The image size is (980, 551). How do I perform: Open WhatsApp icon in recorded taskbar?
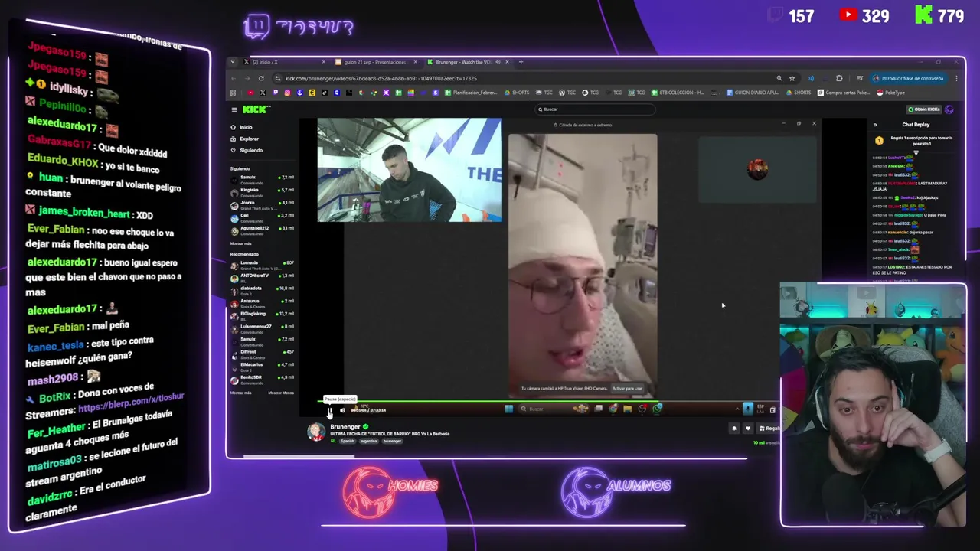pyautogui.click(x=656, y=409)
